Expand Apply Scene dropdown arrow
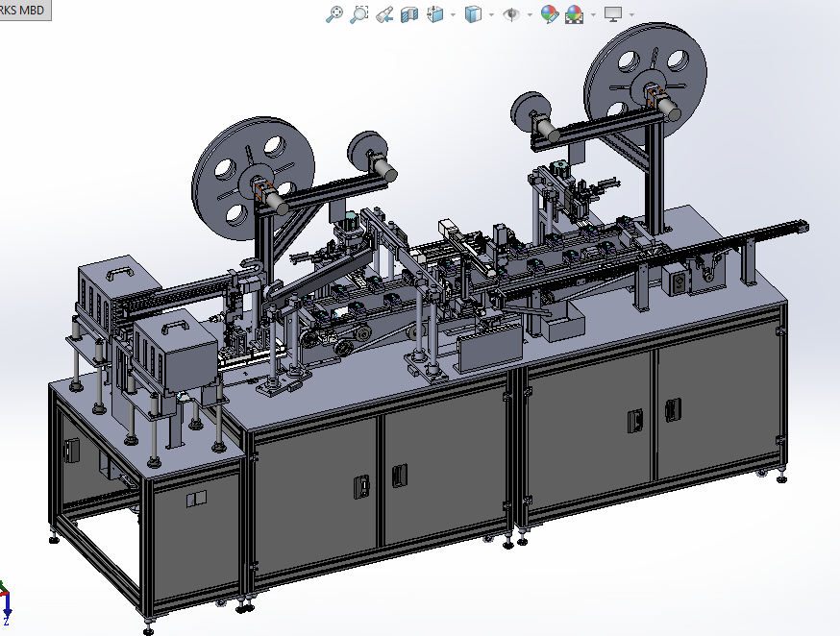This screenshot has height=636, width=840. point(593,15)
